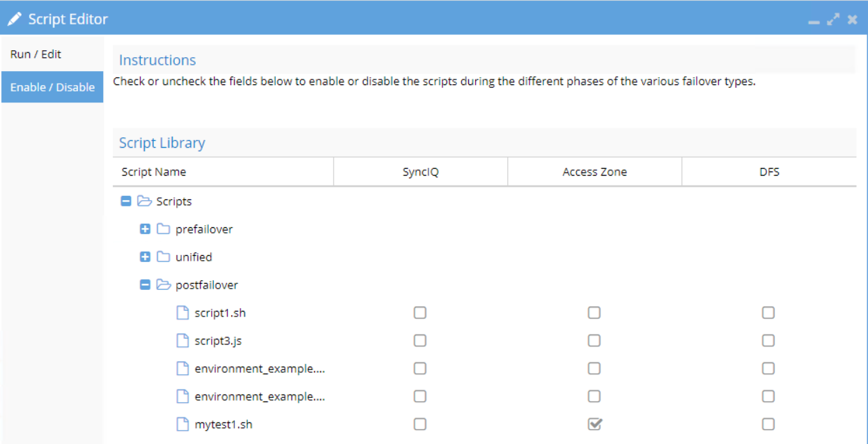Image resolution: width=868 pixels, height=444 pixels.
Task: Expand the unified folder
Action: pyautogui.click(x=145, y=257)
